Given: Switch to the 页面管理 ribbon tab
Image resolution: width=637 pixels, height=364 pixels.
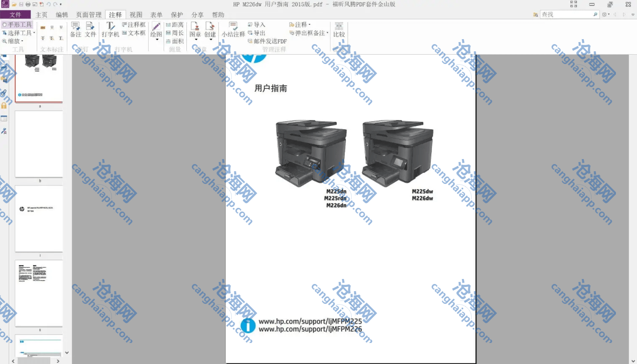Looking at the screenshot, I should point(88,15).
